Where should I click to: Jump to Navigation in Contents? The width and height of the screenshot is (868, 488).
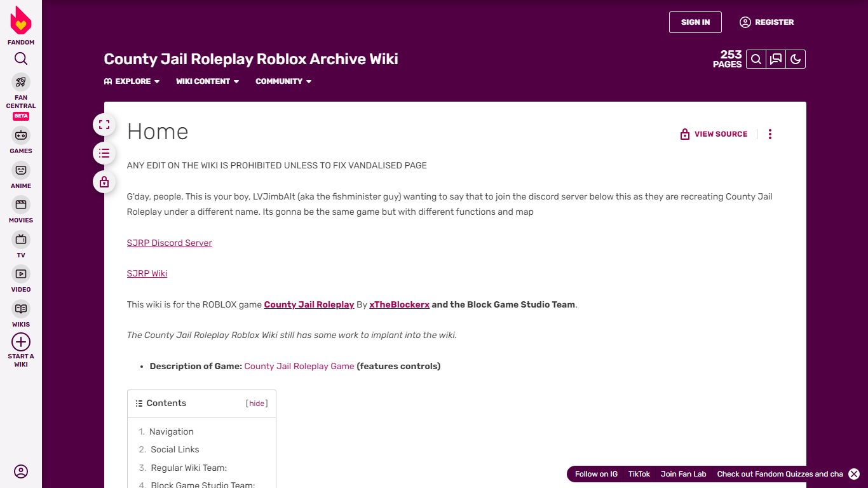(x=172, y=431)
